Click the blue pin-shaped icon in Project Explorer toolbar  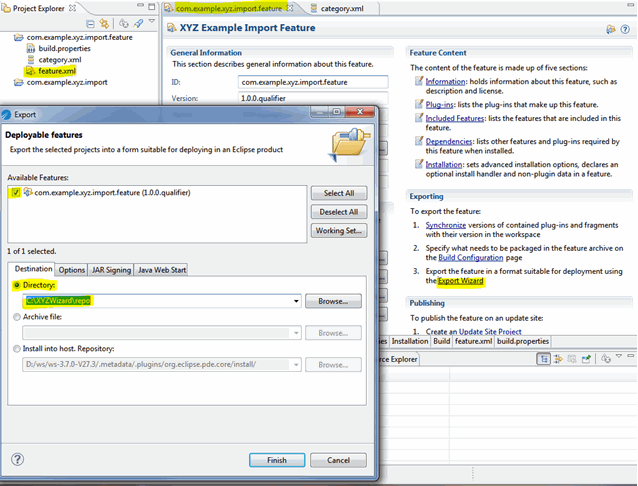(138, 24)
